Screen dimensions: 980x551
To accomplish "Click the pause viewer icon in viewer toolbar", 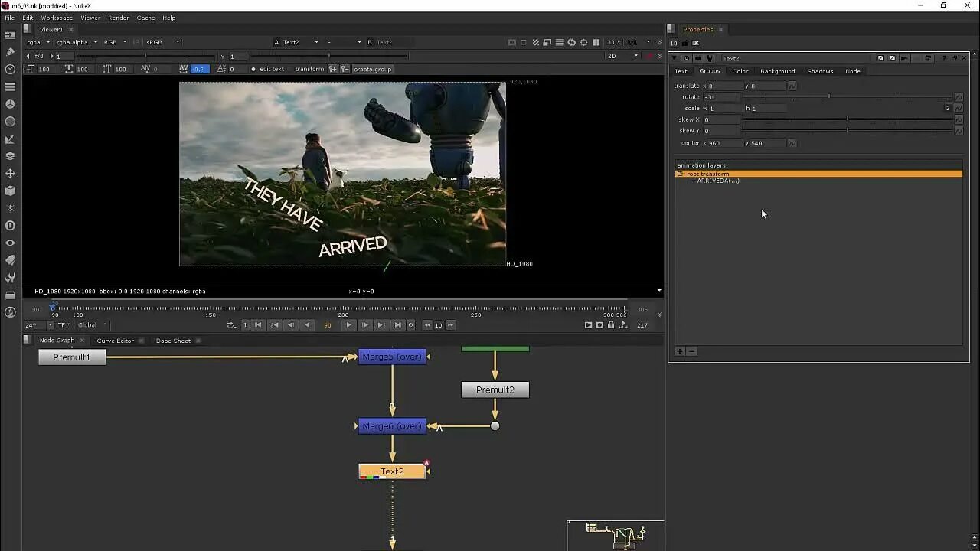I will 596,43.
